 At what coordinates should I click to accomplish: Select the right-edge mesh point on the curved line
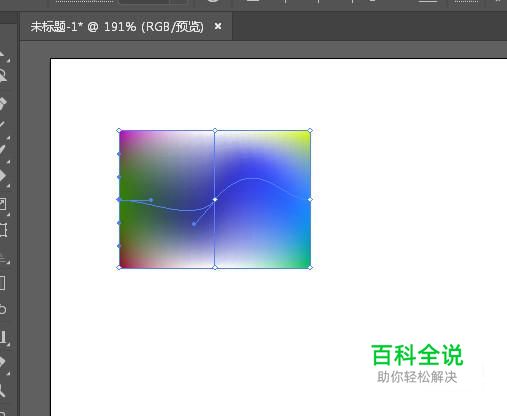pyautogui.click(x=310, y=199)
